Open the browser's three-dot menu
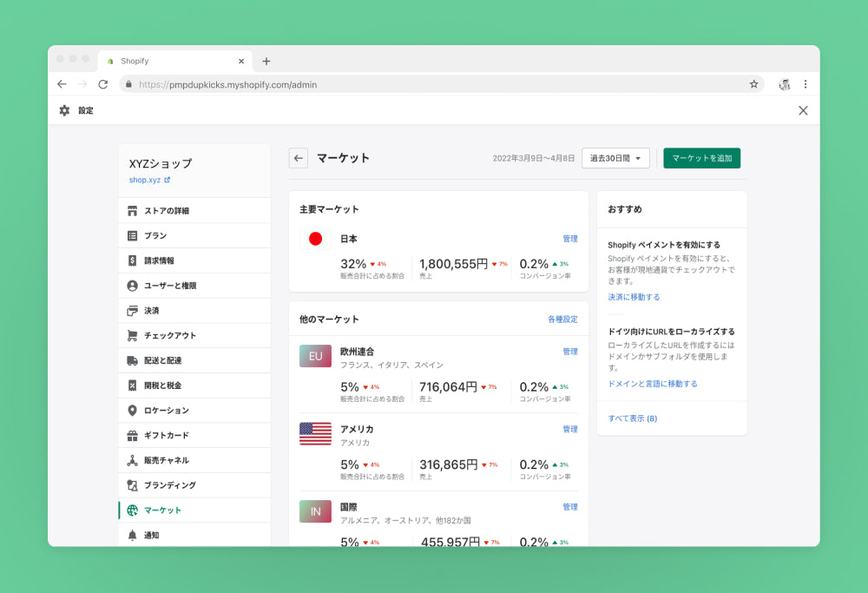 806,84
